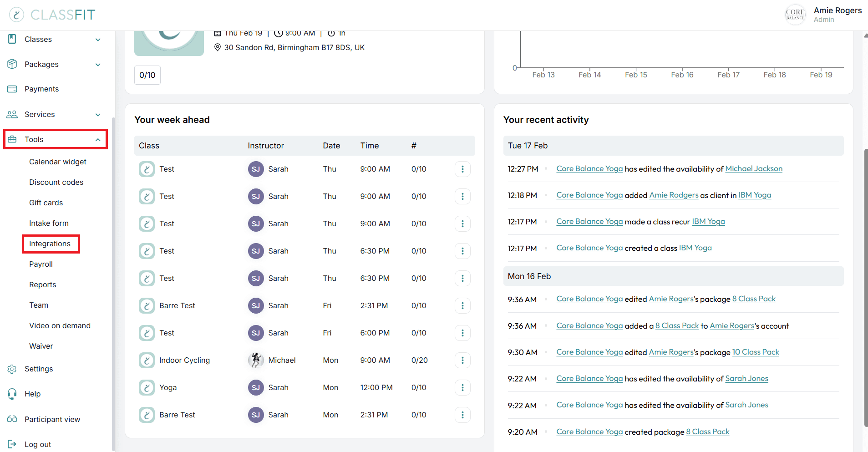Click the Participant view glasses icon

coord(12,419)
